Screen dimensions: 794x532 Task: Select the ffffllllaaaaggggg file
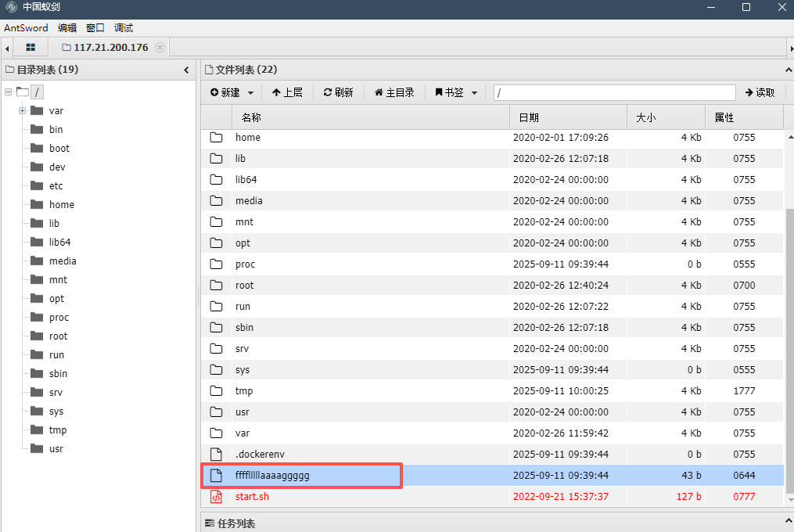click(x=278, y=475)
